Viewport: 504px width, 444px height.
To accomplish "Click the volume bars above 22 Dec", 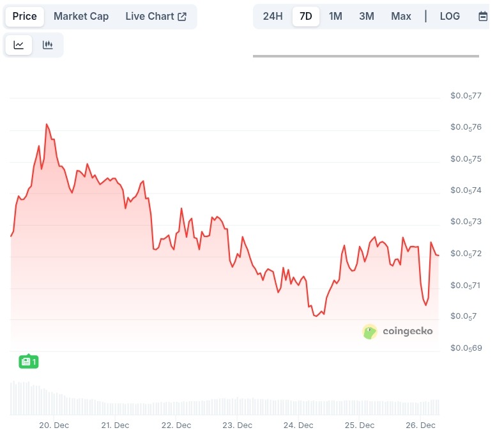I will point(176,408).
